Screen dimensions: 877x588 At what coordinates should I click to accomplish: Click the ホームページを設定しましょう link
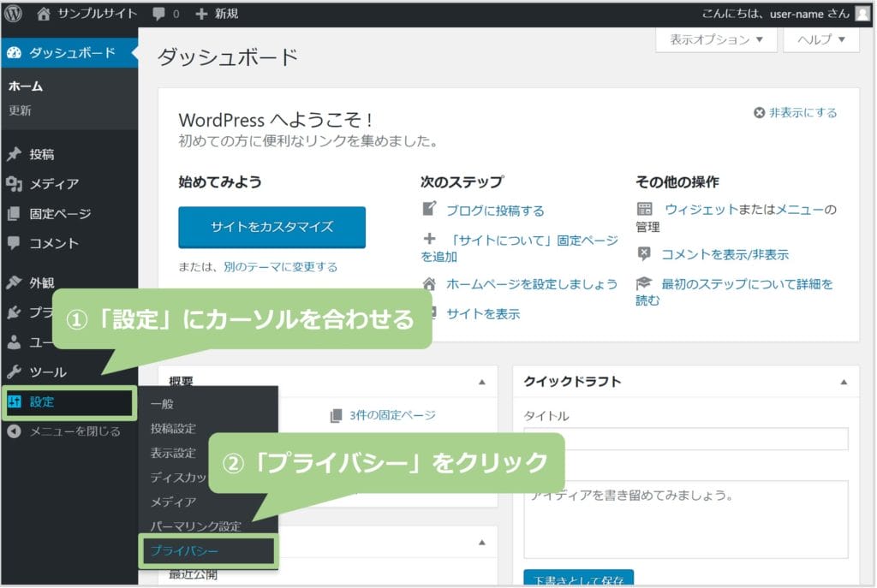[532, 284]
